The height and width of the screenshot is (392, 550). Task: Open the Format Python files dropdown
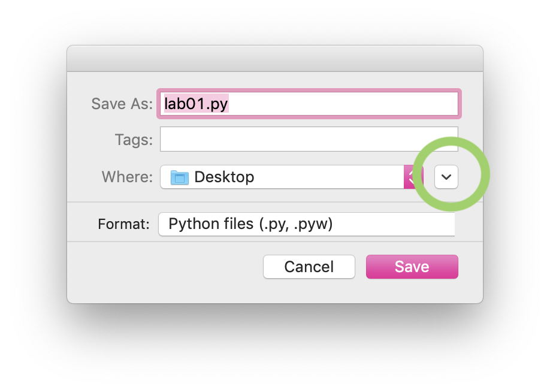(307, 224)
